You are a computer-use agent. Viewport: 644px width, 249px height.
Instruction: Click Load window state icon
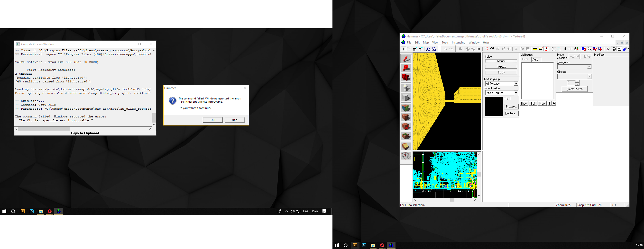428,49
